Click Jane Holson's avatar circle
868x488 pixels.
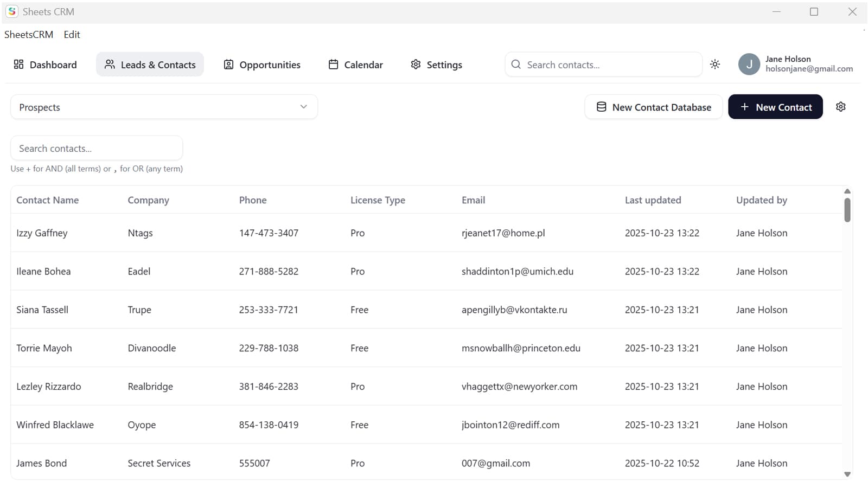[749, 65]
